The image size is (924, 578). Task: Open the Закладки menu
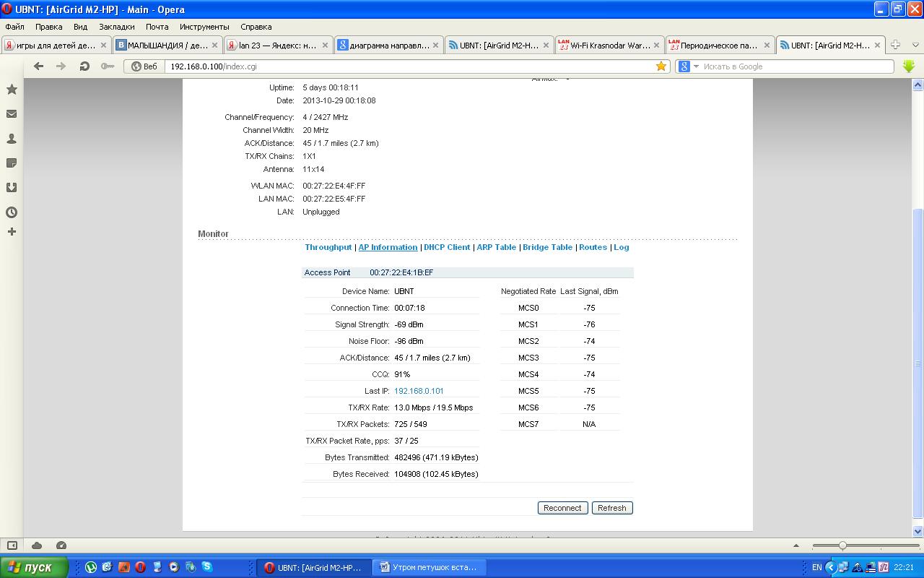click(117, 27)
